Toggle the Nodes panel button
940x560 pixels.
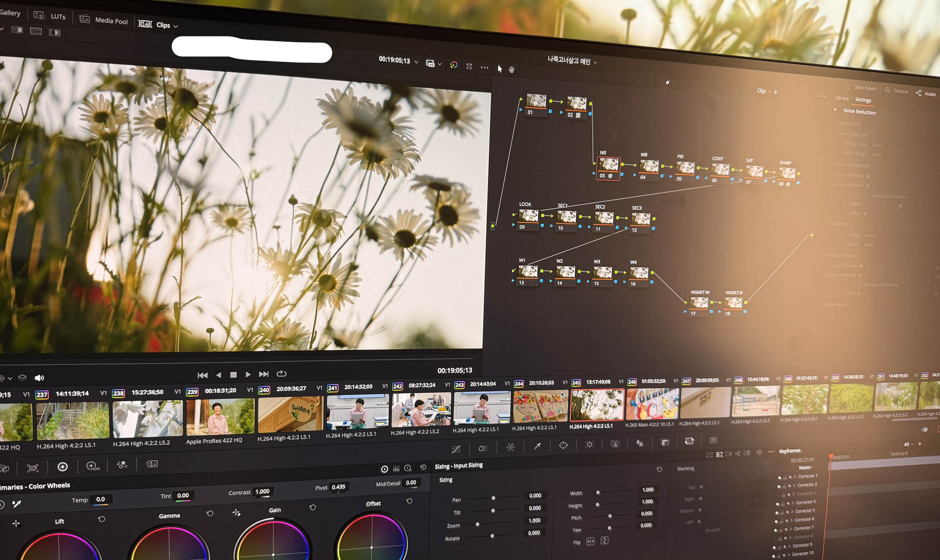pyautogui.click(x=926, y=93)
